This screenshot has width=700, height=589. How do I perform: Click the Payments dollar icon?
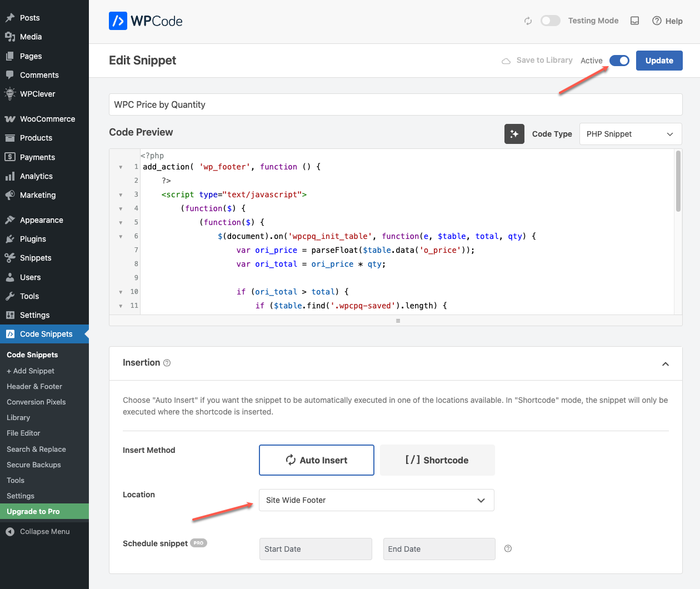(10, 157)
